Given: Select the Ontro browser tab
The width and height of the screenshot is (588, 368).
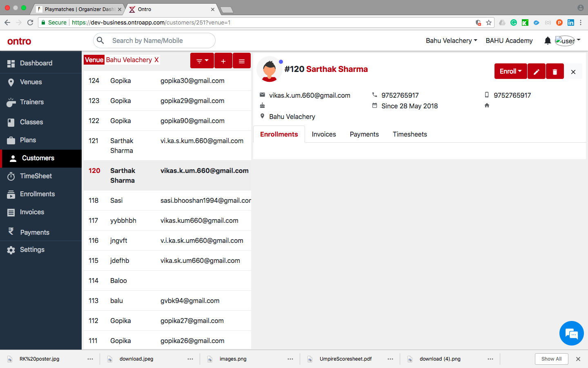Looking at the screenshot, I should [171, 9].
